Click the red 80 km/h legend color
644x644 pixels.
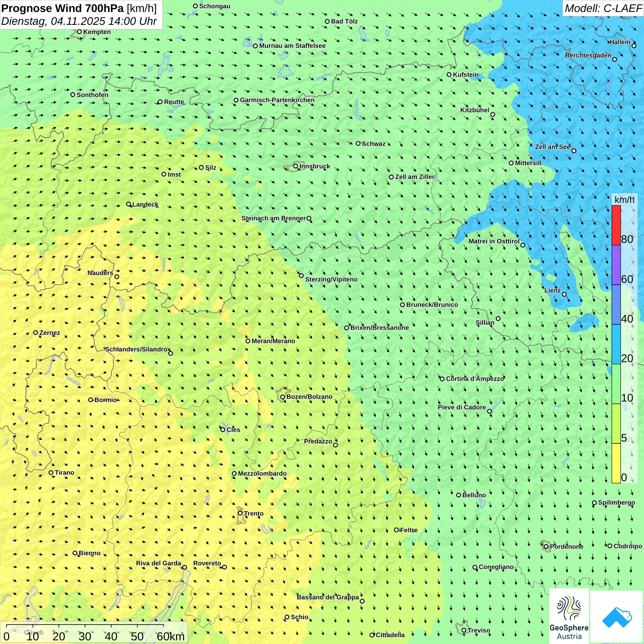coord(616,225)
